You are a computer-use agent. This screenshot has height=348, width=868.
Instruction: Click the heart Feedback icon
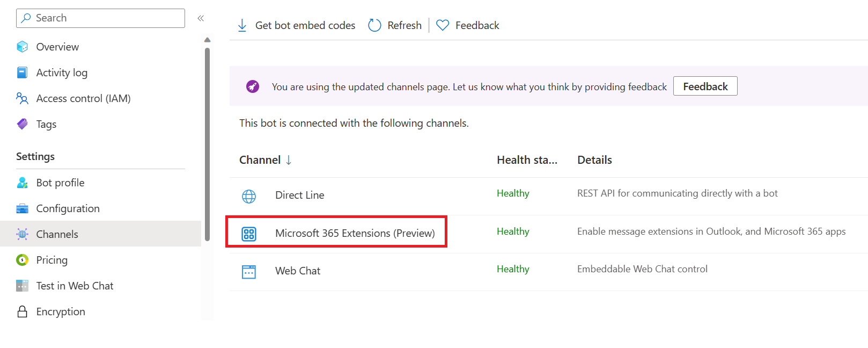[x=443, y=25]
